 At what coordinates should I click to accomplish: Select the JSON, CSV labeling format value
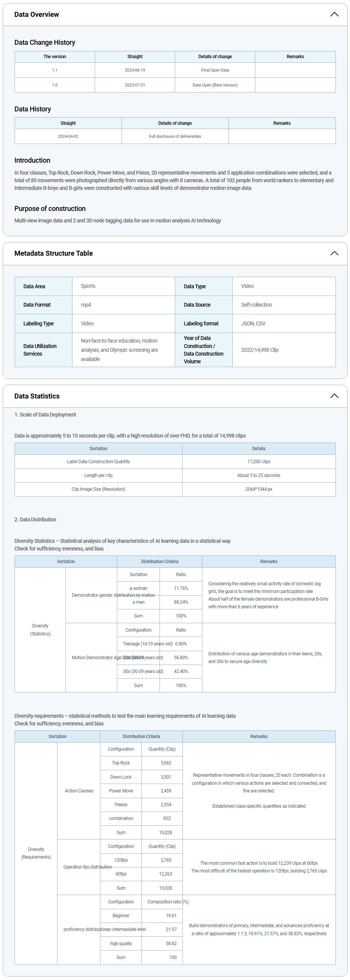253,323
